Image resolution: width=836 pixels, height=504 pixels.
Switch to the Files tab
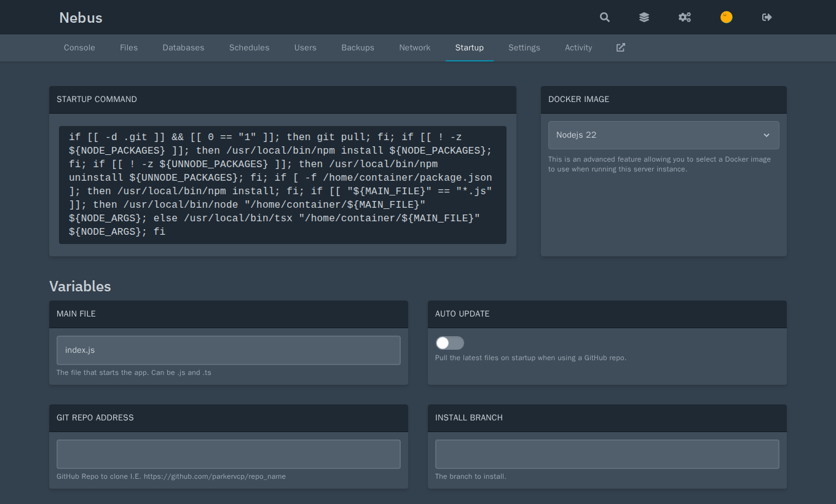(x=128, y=47)
